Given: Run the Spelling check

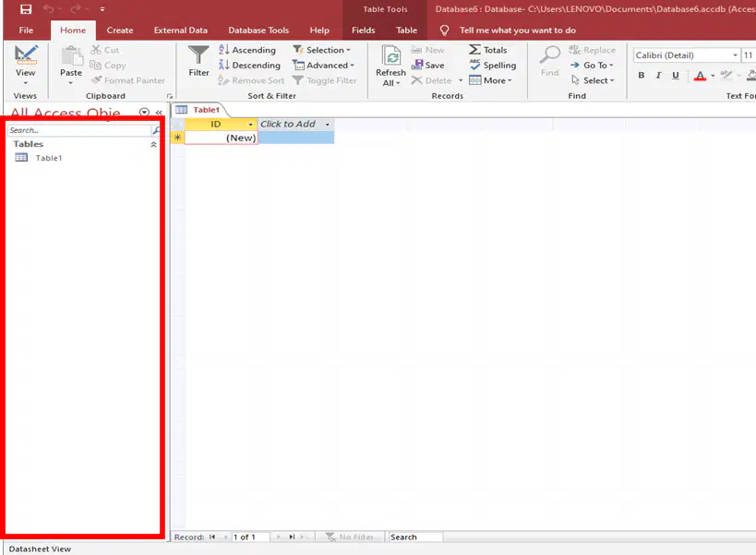Looking at the screenshot, I should 492,65.
